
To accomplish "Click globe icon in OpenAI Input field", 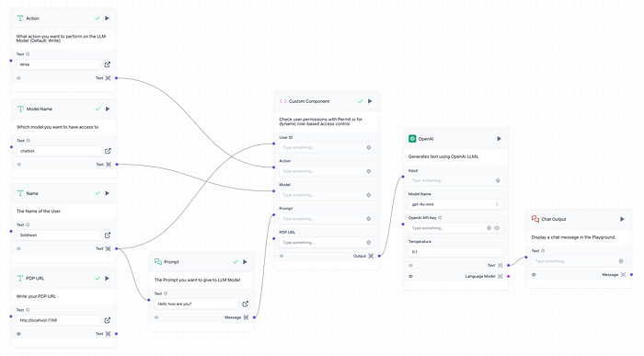I will (498, 180).
